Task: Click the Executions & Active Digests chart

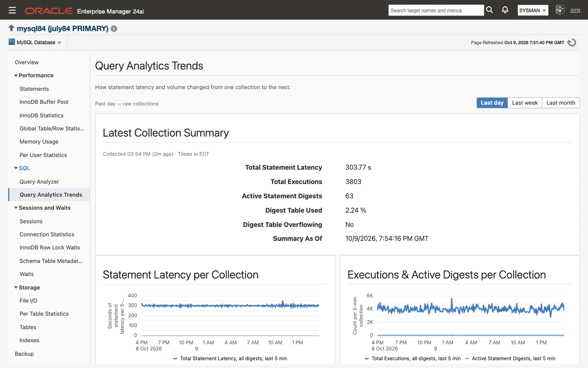Action: click(470, 315)
